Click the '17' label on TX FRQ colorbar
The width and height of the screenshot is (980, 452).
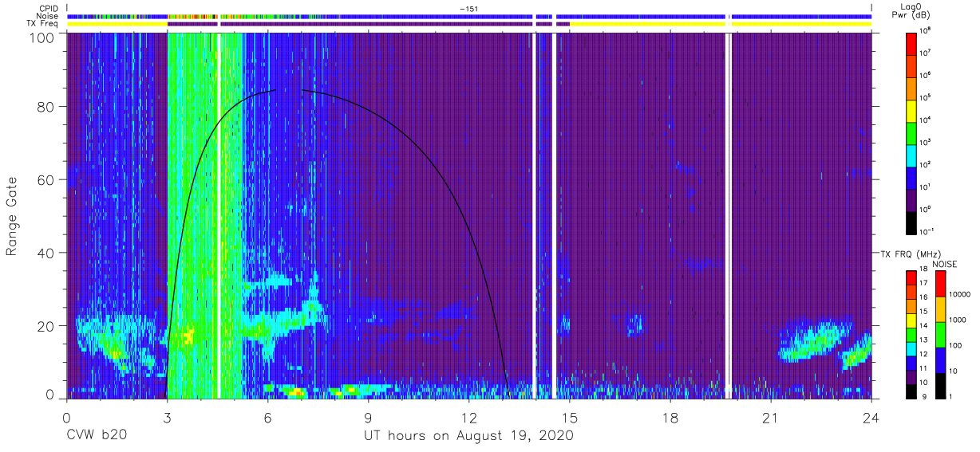[x=924, y=285]
